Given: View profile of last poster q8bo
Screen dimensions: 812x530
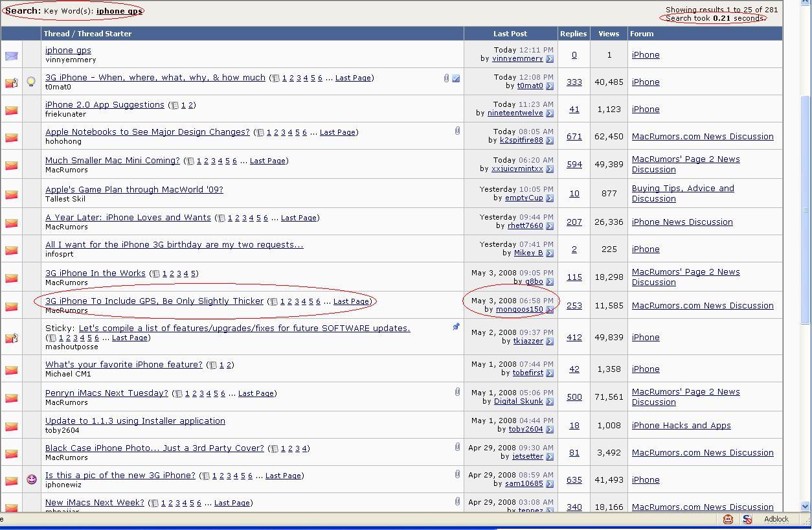Looking at the screenshot, I should [534, 282].
